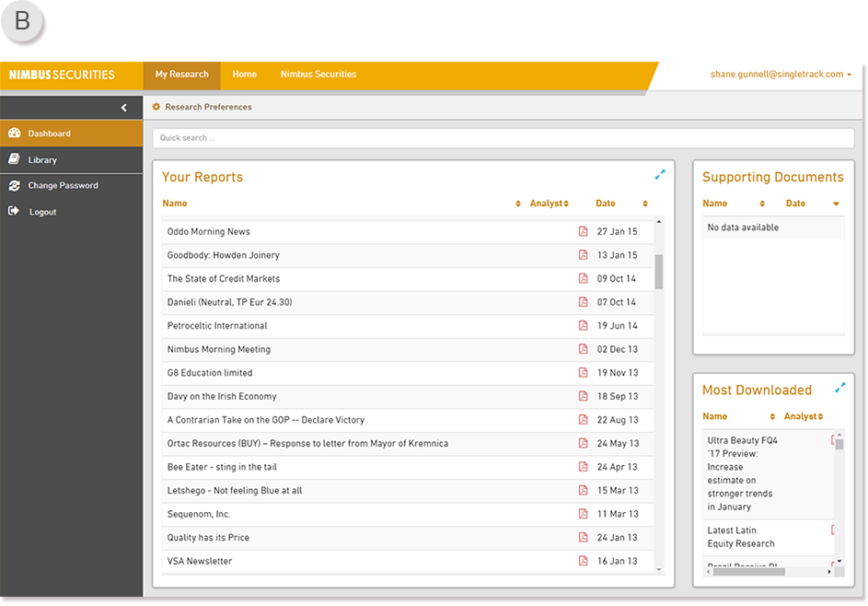
Task: Open PDF for Ultra Beauty FQ4 report
Action: [x=833, y=441]
